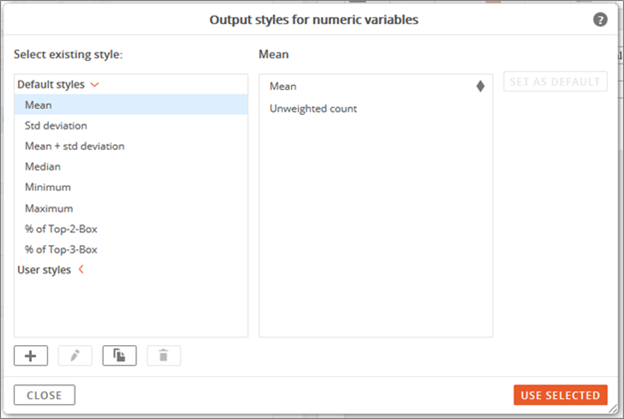Select the Std deviation style
The width and height of the screenshot is (624, 419).
(x=131, y=125)
